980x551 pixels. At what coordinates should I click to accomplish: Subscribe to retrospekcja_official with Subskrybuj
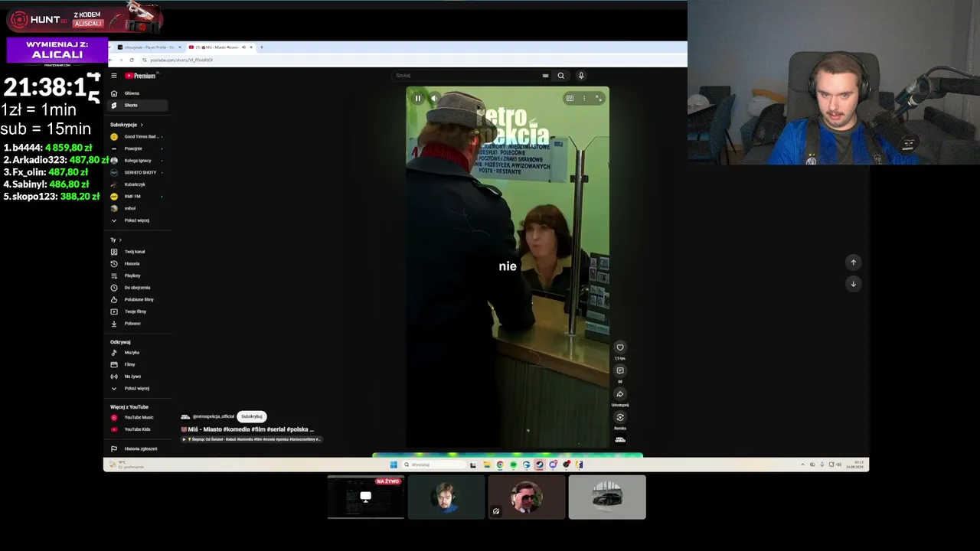252,416
